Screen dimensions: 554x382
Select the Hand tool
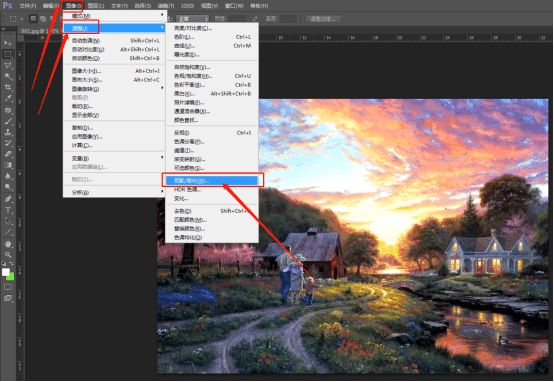click(x=8, y=244)
